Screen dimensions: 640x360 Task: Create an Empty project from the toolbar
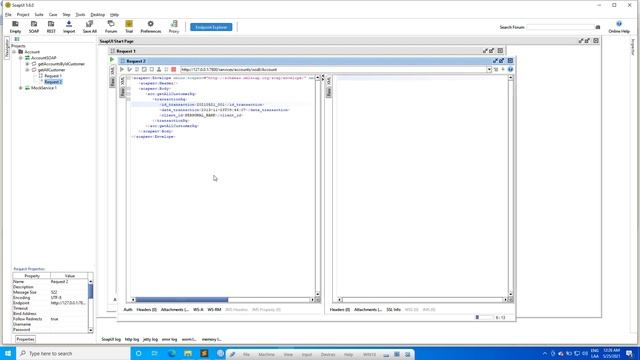pos(15,27)
